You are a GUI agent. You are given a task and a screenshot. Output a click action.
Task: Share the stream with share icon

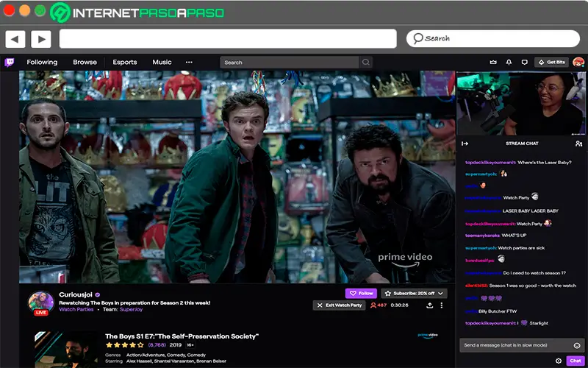[x=430, y=305]
